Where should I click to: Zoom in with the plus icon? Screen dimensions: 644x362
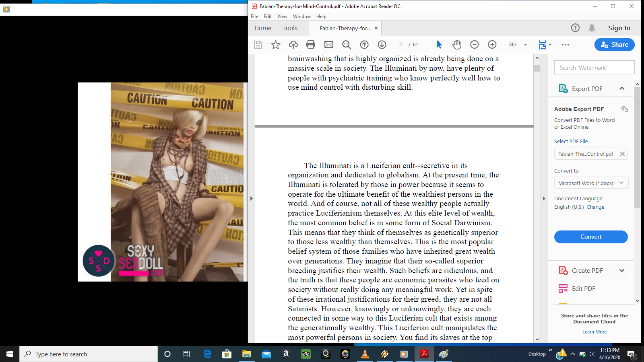tap(492, 45)
